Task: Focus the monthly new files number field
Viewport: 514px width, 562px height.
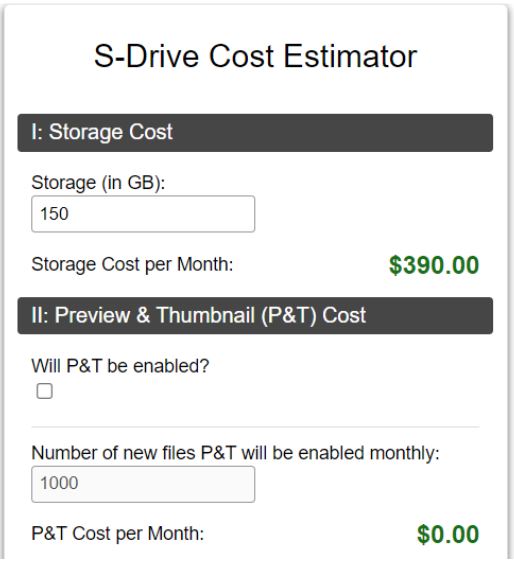Action: click(x=143, y=484)
